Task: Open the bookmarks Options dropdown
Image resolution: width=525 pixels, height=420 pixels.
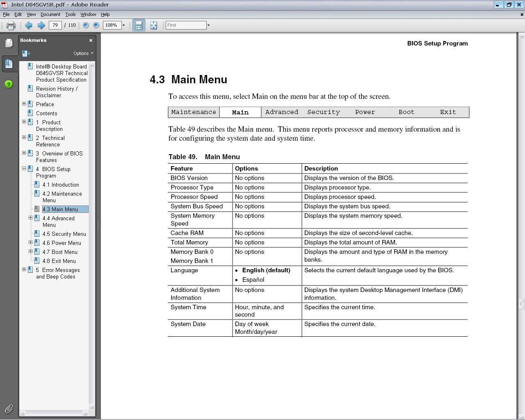Action: [x=83, y=53]
